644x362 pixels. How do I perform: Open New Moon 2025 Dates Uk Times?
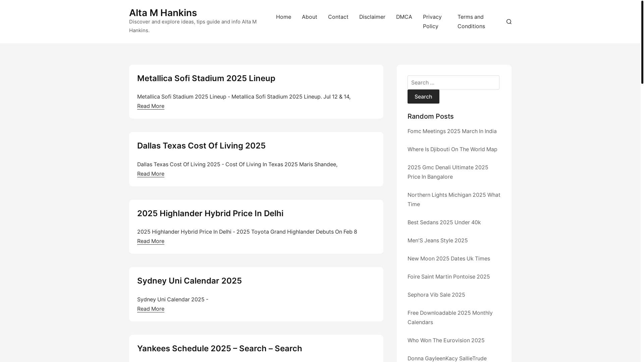click(448, 258)
